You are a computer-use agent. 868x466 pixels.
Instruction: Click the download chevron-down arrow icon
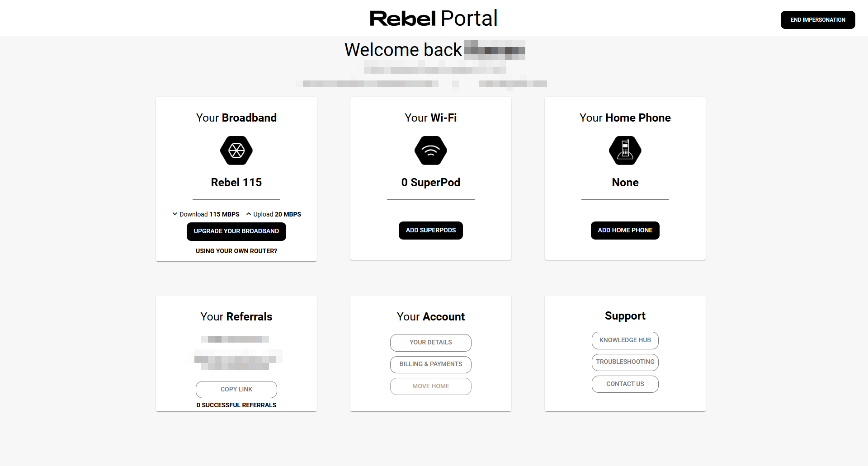click(x=175, y=214)
